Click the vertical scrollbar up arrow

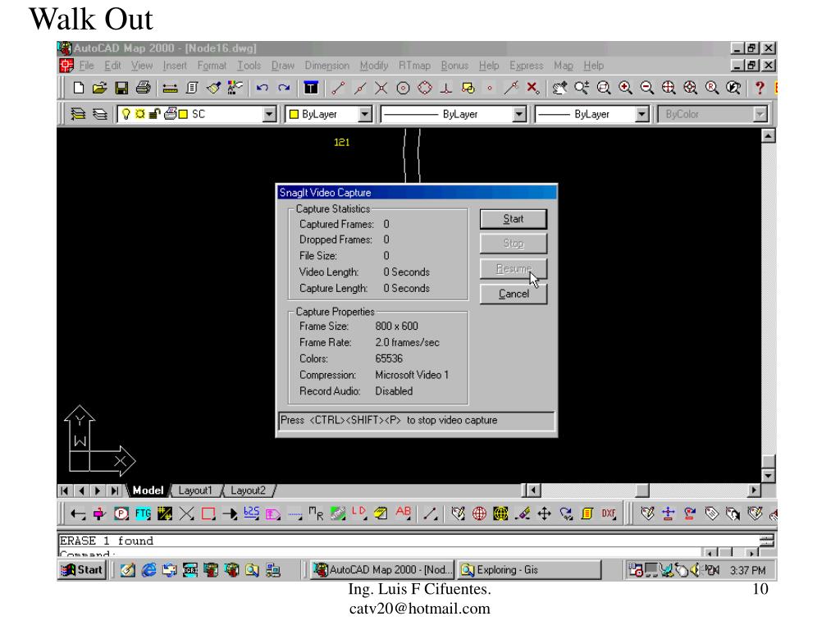click(x=768, y=136)
